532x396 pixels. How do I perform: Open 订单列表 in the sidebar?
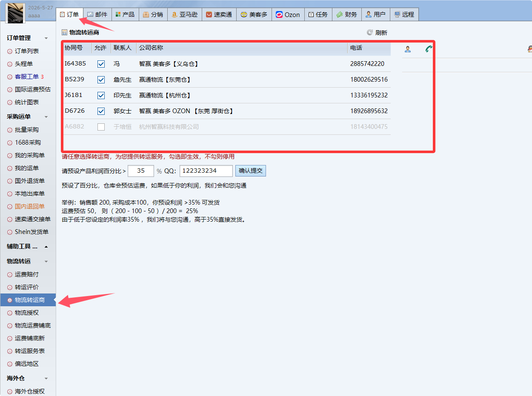click(27, 51)
